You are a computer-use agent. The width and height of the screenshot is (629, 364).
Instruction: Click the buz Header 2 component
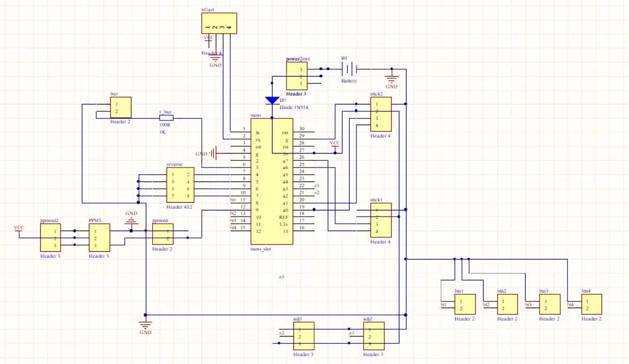click(119, 107)
